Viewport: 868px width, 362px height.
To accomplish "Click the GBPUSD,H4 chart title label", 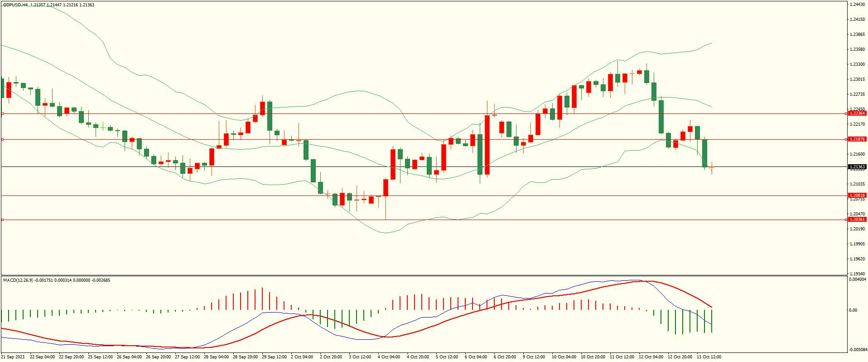I will (x=16, y=5).
